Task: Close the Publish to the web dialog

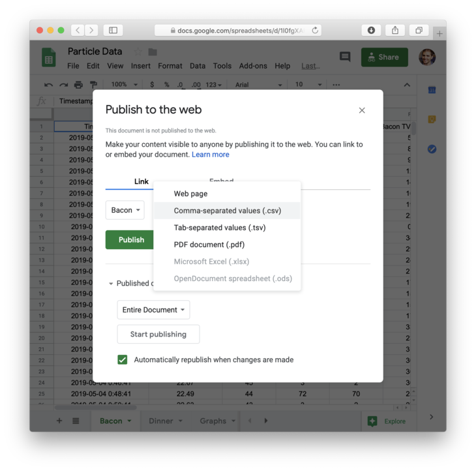Action: pyautogui.click(x=362, y=110)
